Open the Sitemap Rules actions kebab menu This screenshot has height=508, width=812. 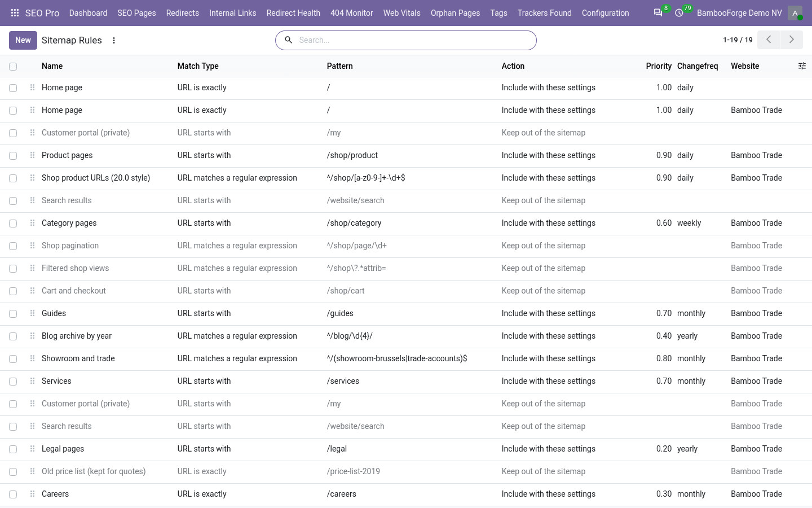[114, 40]
